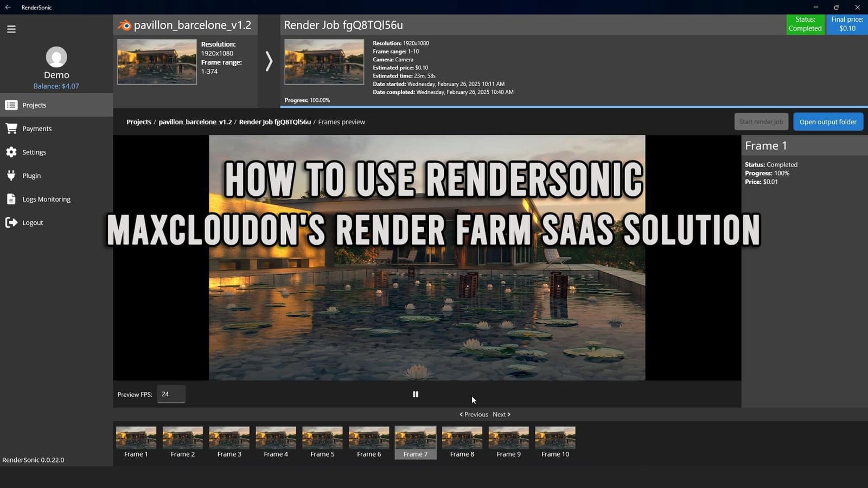868x488 pixels.
Task: Select the Frame 10 thumbnail
Action: coord(556,442)
